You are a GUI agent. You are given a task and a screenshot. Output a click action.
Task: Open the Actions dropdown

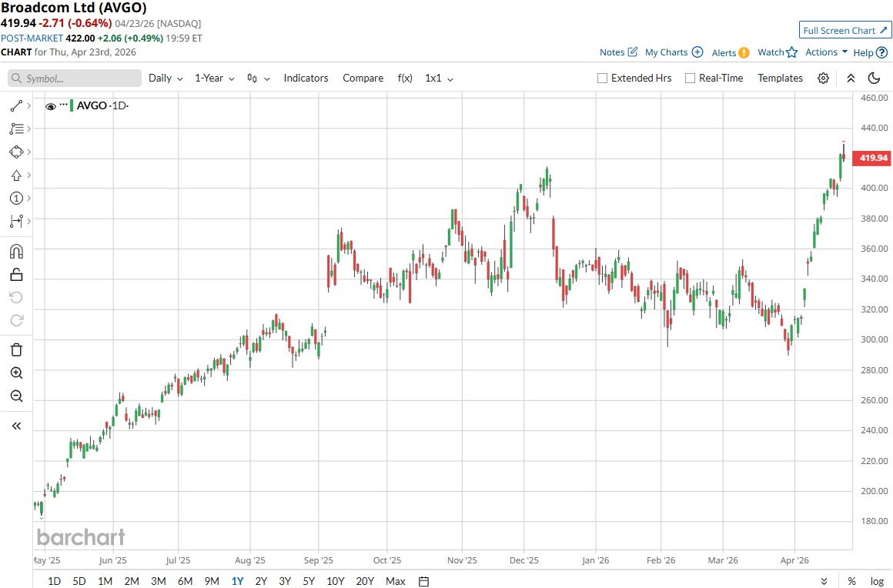pos(826,52)
